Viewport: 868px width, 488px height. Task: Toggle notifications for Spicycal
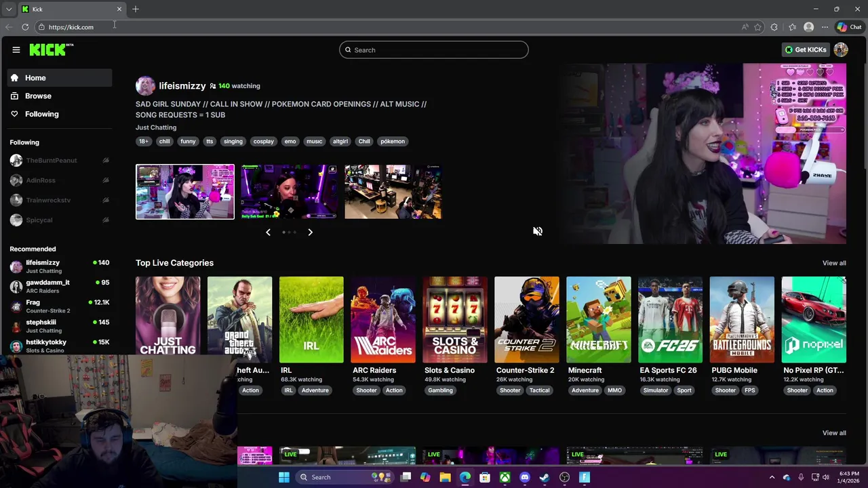(106, 220)
